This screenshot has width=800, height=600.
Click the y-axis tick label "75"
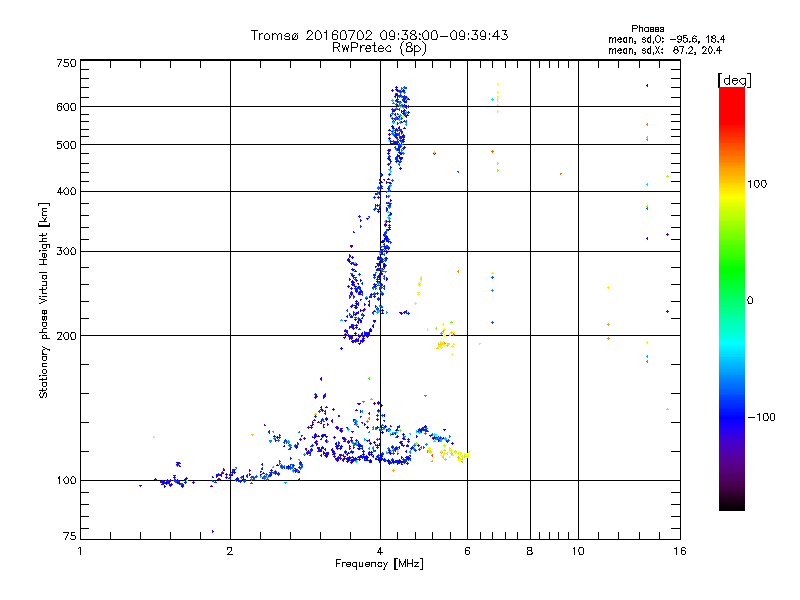pos(70,536)
